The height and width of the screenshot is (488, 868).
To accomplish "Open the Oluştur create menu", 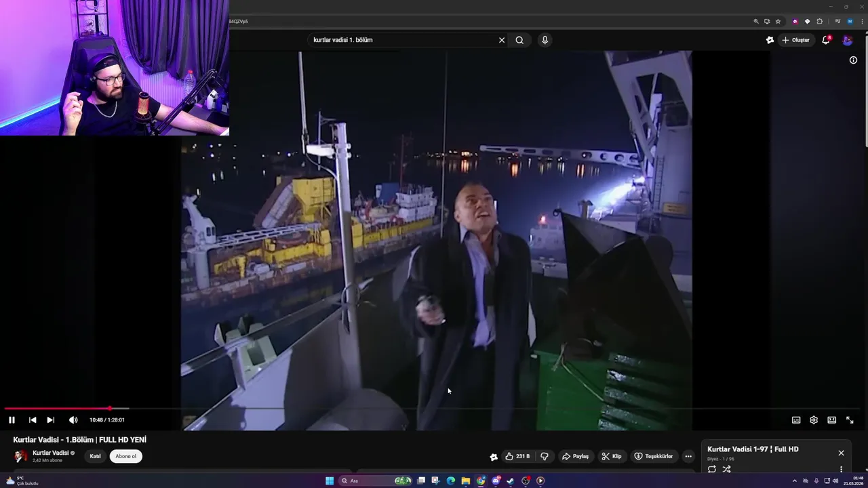I will (x=795, y=40).
